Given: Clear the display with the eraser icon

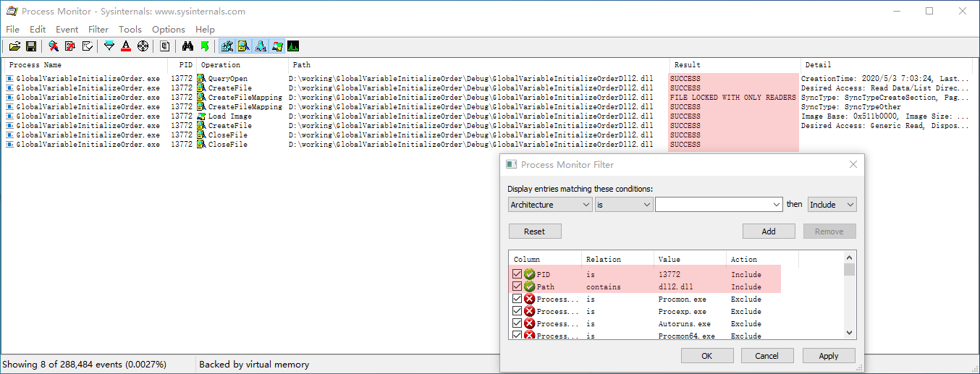Looking at the screenshot, I should pos(87,46).
